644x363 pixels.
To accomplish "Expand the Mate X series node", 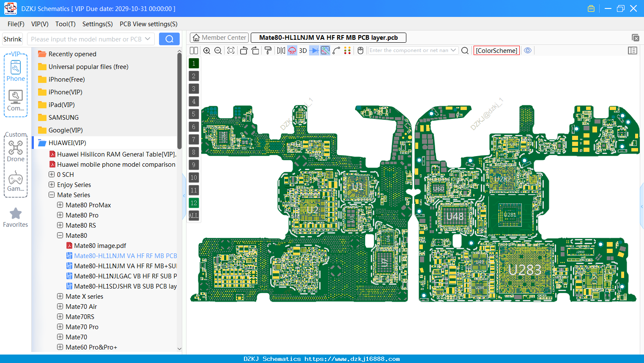I will coord(60,296).
